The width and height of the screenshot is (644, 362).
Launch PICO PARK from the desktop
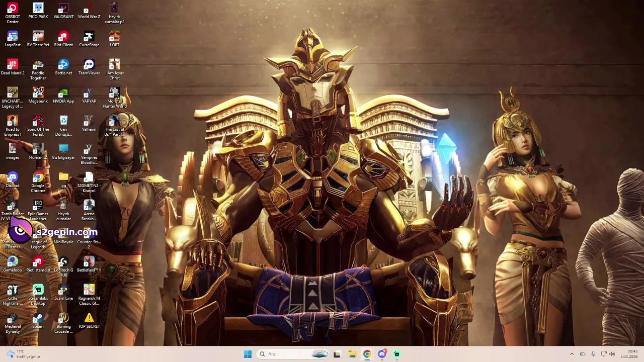pos(38,11)
